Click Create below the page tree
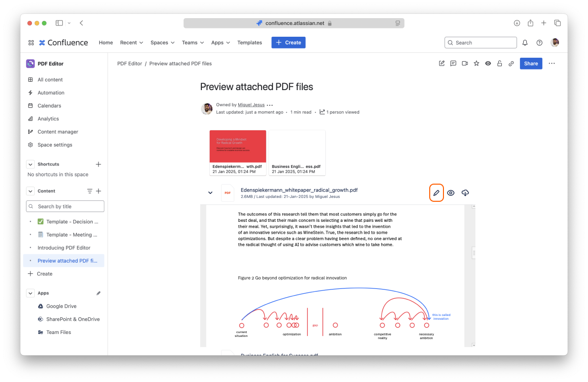 pos(40,274)
